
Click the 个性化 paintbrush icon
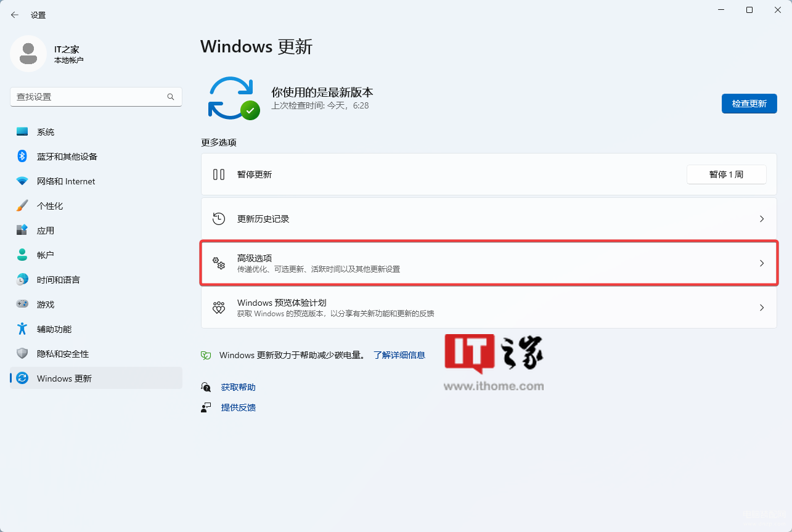click(x=22, y=206)
